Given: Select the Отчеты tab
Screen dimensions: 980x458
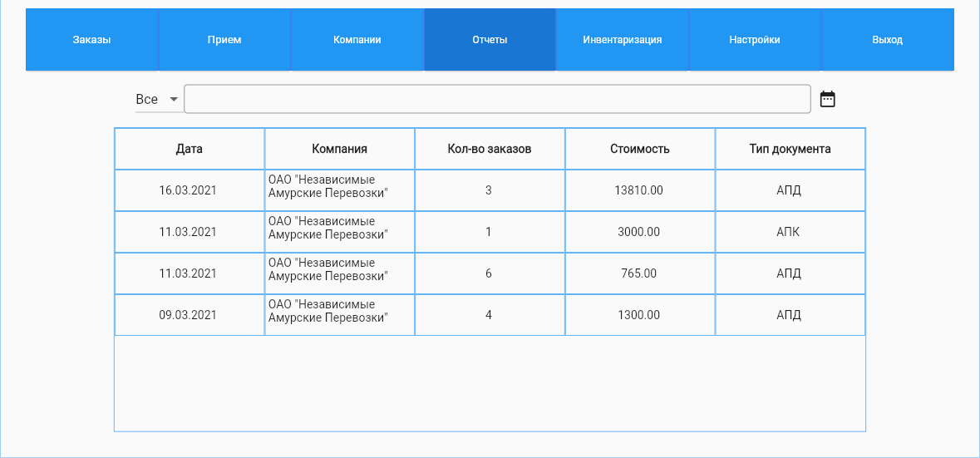Looking at the screenshot, I should point(490,39).
